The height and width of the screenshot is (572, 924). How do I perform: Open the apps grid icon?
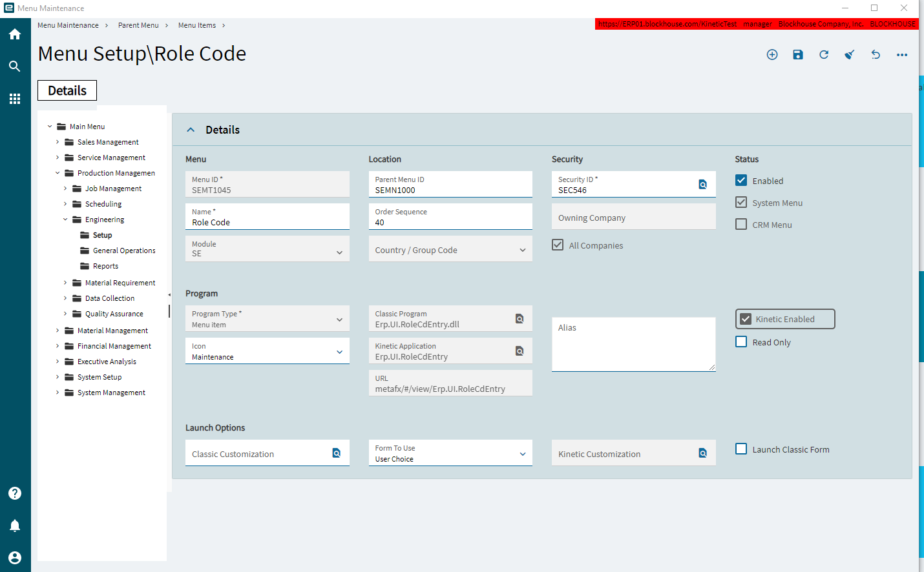[15, 99]
